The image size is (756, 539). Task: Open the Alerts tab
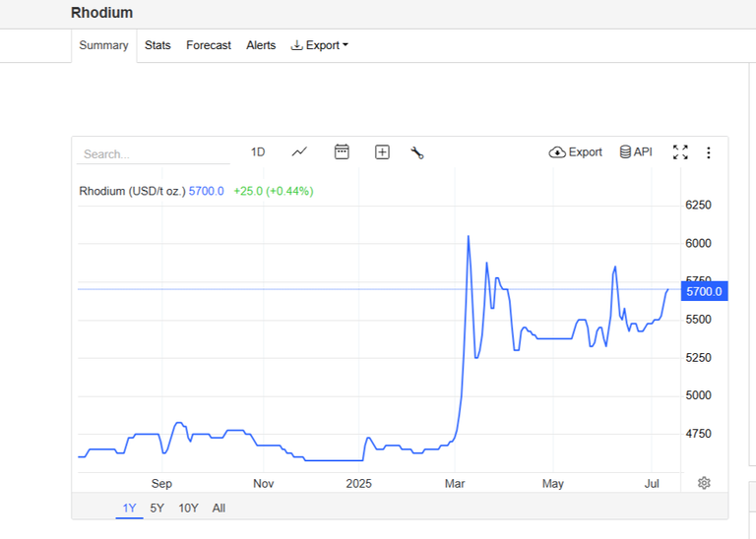(x=261, y=45)
